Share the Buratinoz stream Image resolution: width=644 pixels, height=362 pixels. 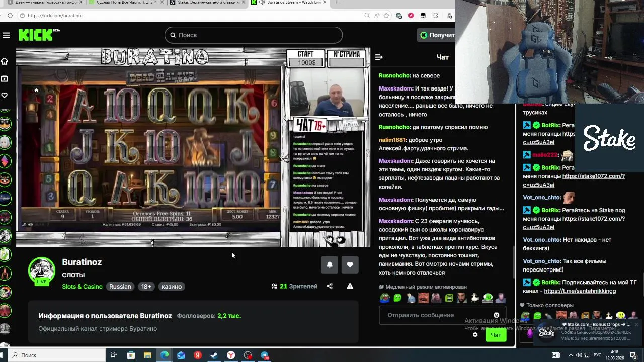coord(330,286)
